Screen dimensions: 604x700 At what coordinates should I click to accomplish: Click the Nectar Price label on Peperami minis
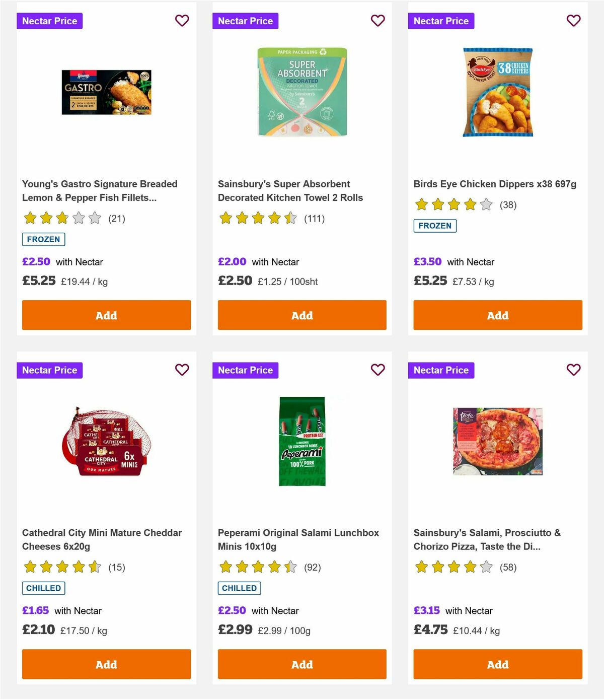pos(245,370)
